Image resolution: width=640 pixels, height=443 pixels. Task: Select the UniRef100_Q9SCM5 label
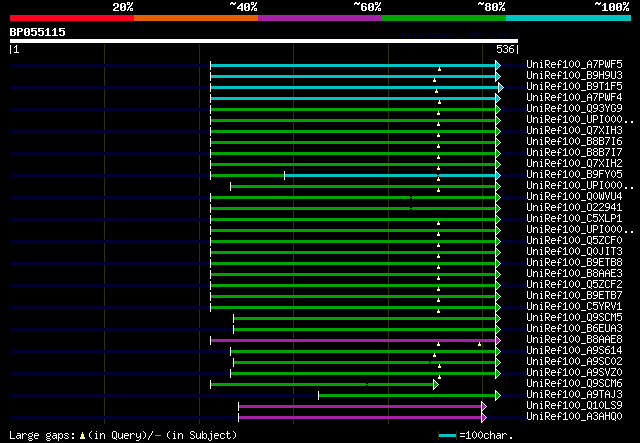[574, 318]
